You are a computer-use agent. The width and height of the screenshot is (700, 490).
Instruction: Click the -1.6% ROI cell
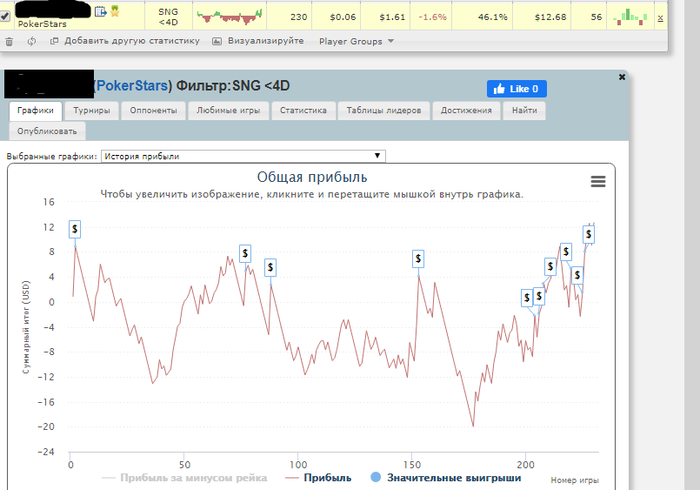coord(432,17)
